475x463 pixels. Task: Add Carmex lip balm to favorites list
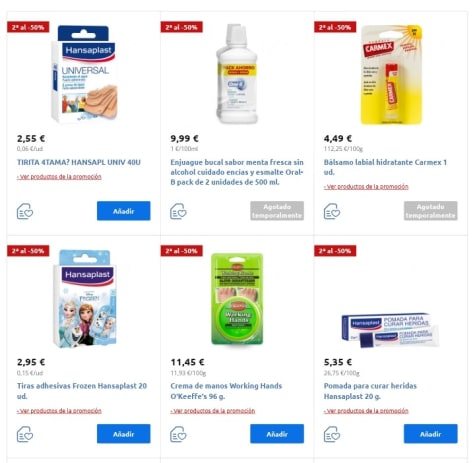(332, 211)
